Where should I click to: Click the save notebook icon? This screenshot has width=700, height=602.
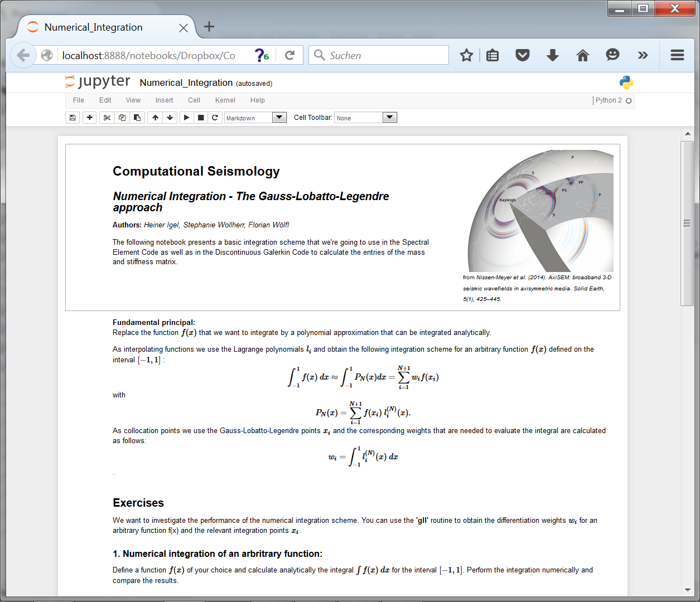point(73,118)
